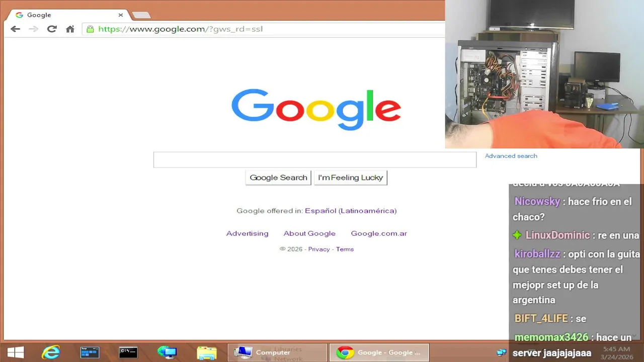The image size is (644, 362).
Task: Click the Google logo
Action: click(316, 109)
